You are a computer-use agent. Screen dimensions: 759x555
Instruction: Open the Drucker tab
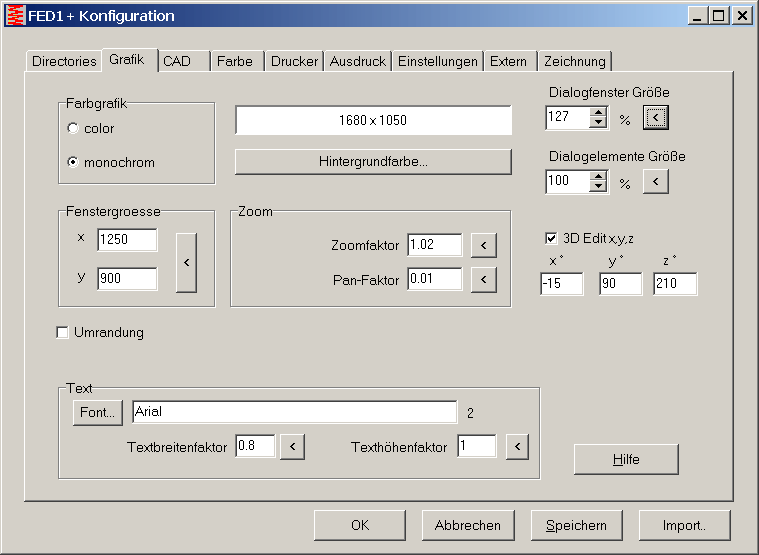tap(294, 61)
